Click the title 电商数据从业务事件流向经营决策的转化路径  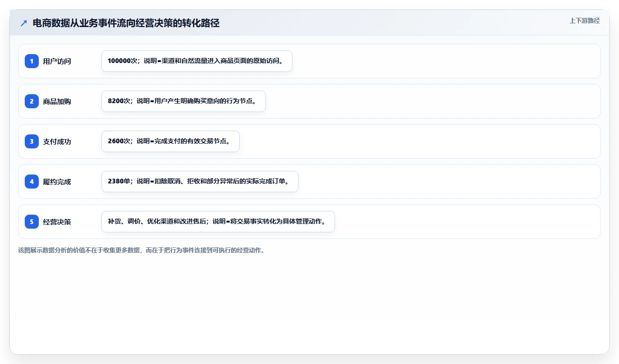(126, 23)
